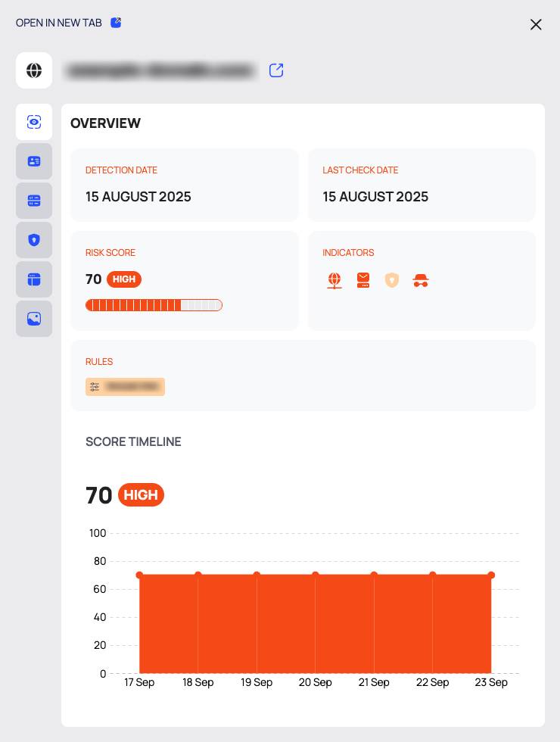
Task: Click the 20 Sep x-axis label
Action: pos(316,682)
